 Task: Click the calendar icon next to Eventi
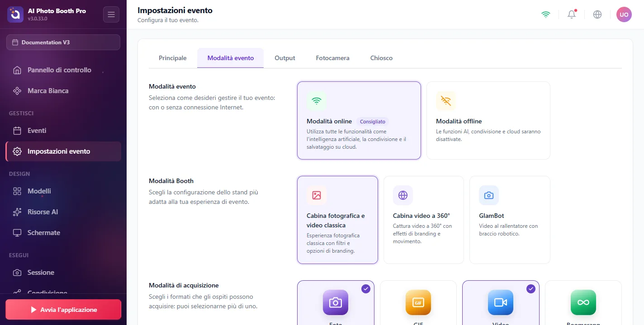pyautogui.click(x=17, y=131)
